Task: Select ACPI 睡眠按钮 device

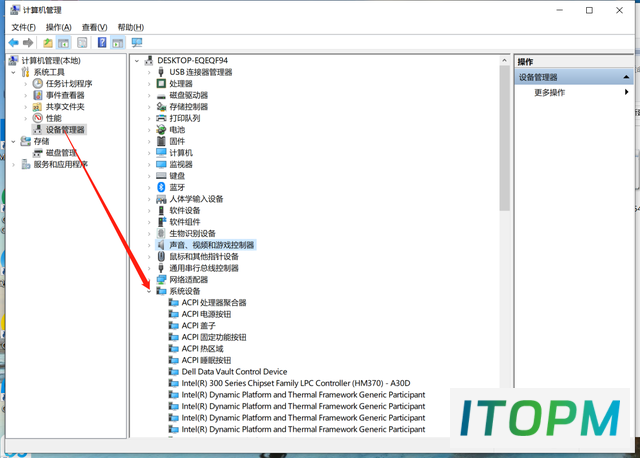Action: (x=206, y=360)
